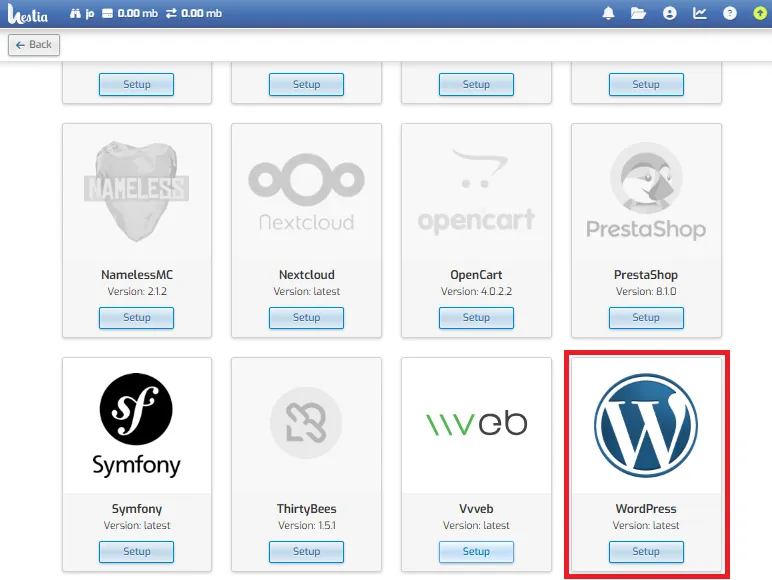Open the file manager folder icon
772x580 pixels.
pyautogui.click(x=639, y=13)
